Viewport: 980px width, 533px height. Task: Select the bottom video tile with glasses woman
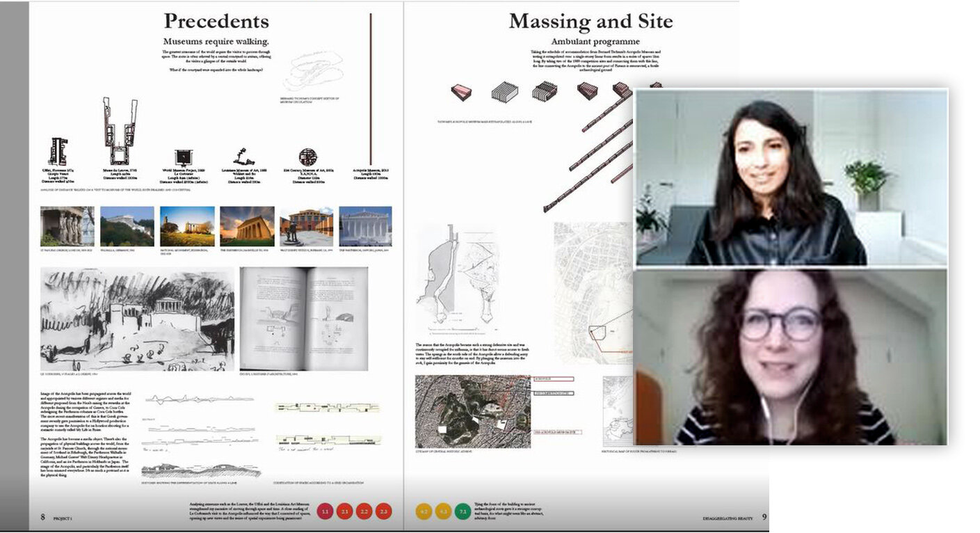[792, 357]
